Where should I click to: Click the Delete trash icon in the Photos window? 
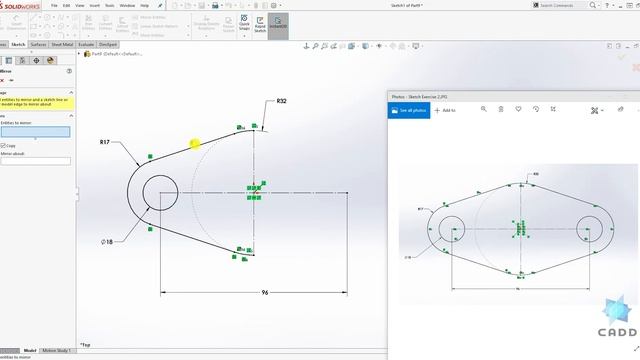pos(501,109)
